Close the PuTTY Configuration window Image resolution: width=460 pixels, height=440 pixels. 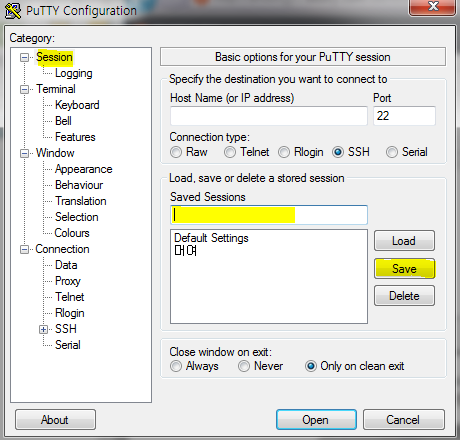(432, 7)
